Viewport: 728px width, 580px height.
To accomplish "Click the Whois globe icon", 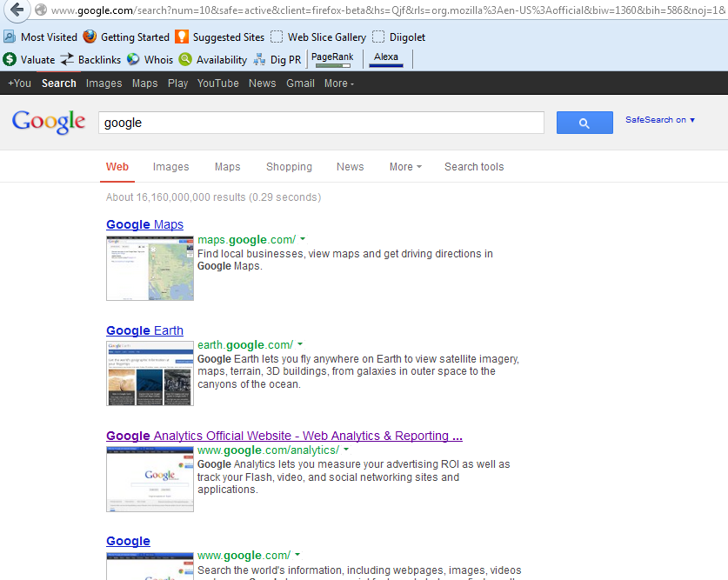I will [x=133, y=59].
